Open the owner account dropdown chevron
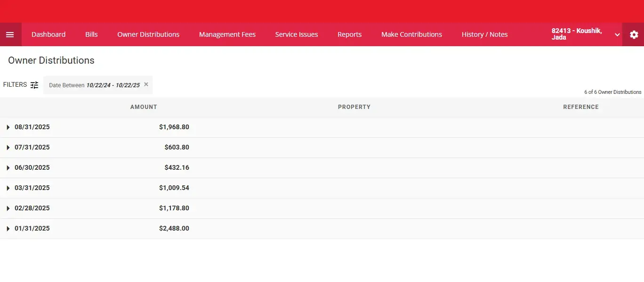Viewport: 644px width, 282px height. tap(617, 35)
